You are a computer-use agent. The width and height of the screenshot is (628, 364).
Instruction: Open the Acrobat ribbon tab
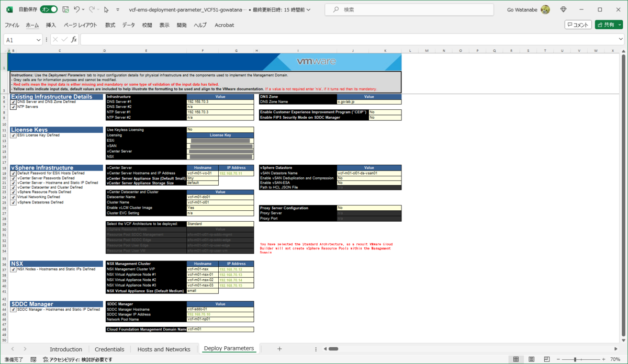click(x=224, y=25)
